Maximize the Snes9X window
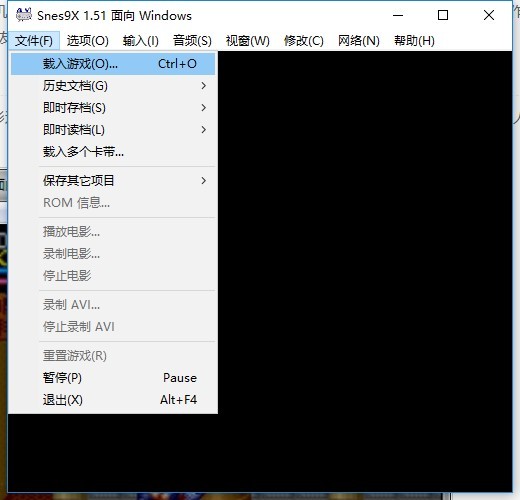 click(443, 15)
